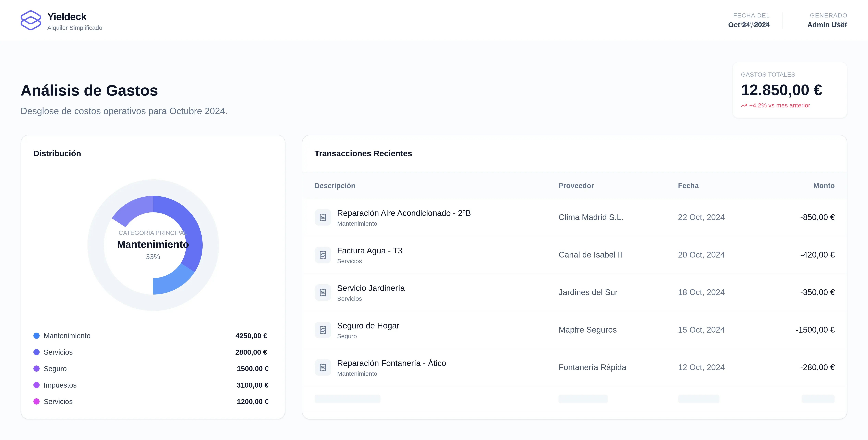Sort by the Proveedor column header
Viewport: 868px width, 440px height.
pyautogui.click(x=576, y=186)
